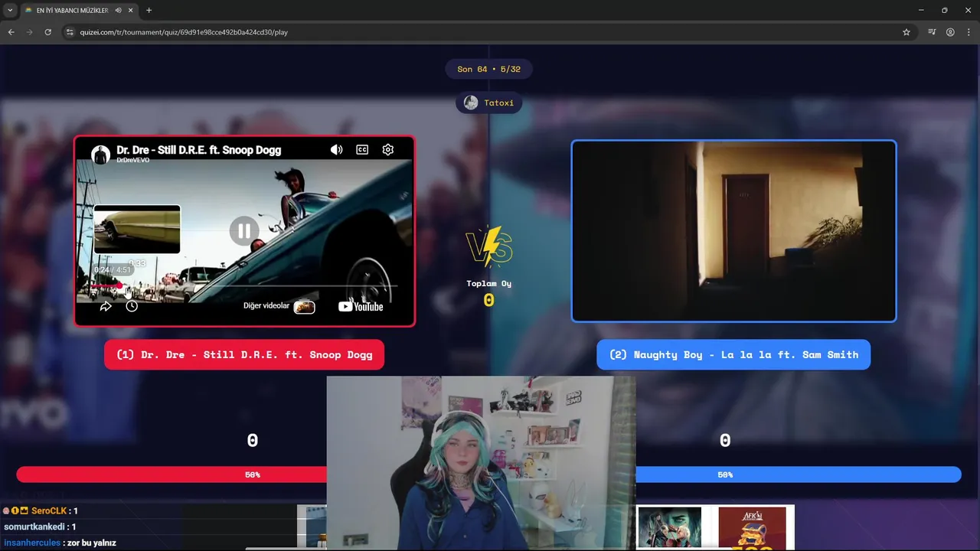Viewport: 980px width, 551px height.
Task: Close the EN İYİ YABANCI MÜZİKLER tab
Action: point(131,11)
